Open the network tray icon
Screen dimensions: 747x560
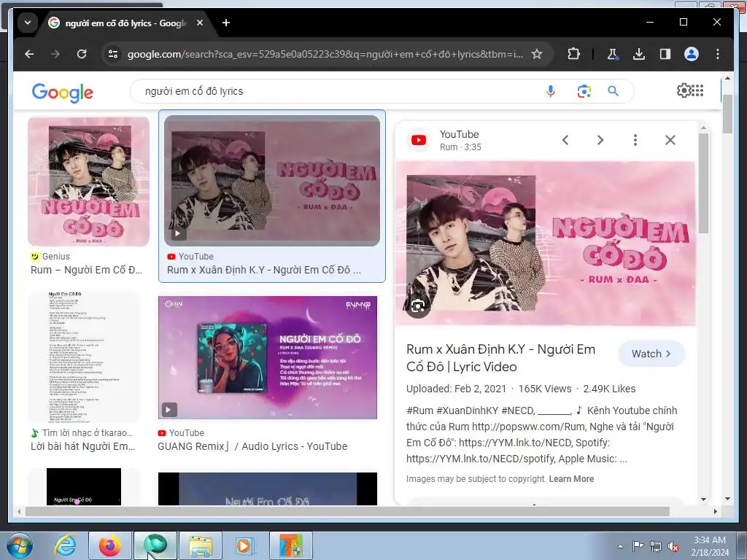click(656, 546)
